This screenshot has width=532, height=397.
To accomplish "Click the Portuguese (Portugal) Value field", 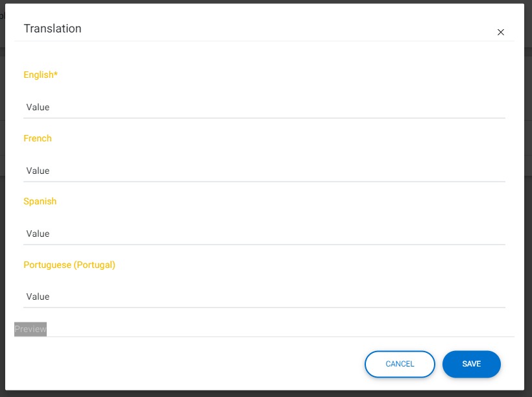I will 264,296.
